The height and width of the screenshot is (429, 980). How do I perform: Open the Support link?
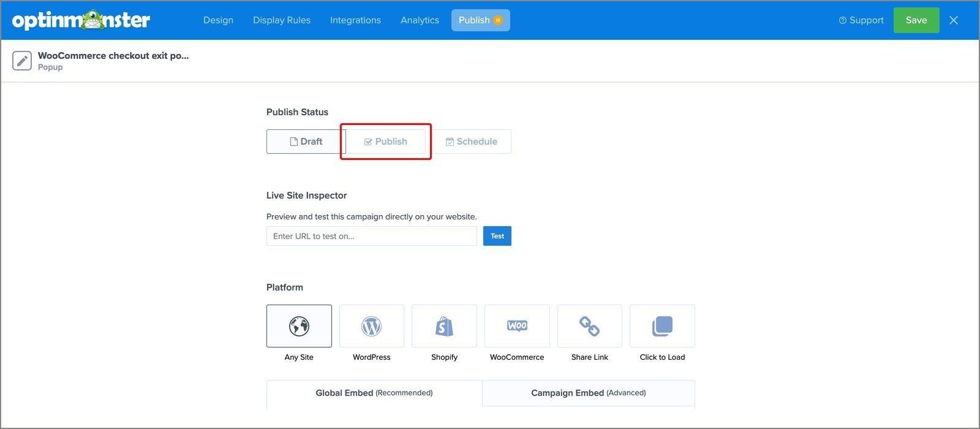tap(861, 20)
